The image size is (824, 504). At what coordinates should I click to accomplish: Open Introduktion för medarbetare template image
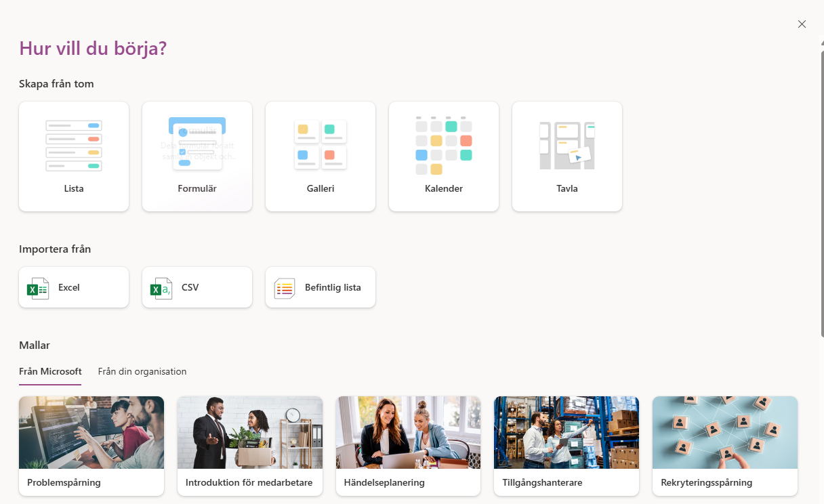250,432
